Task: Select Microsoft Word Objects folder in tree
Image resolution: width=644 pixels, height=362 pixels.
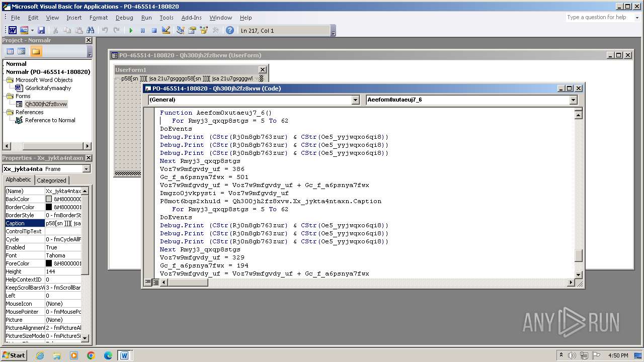Action: [x=44, y=80]
